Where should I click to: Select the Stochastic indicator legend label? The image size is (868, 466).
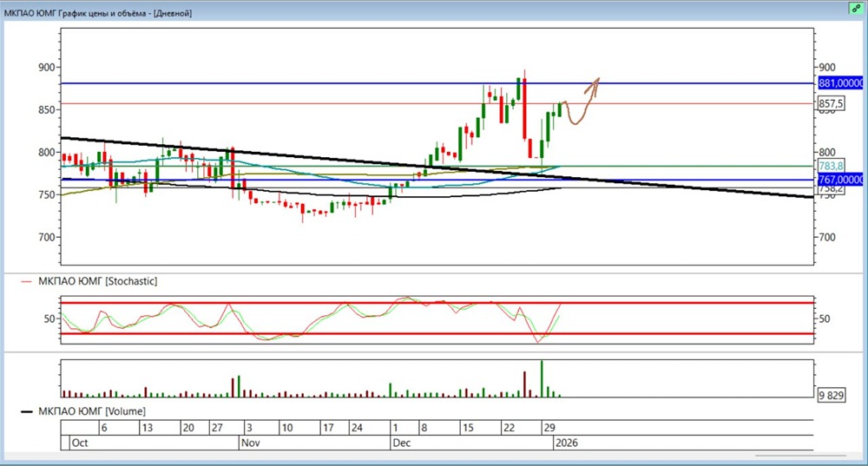92,281
